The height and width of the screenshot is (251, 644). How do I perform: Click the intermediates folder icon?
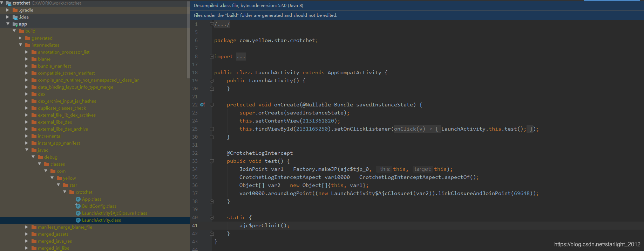tap(28, 45)
